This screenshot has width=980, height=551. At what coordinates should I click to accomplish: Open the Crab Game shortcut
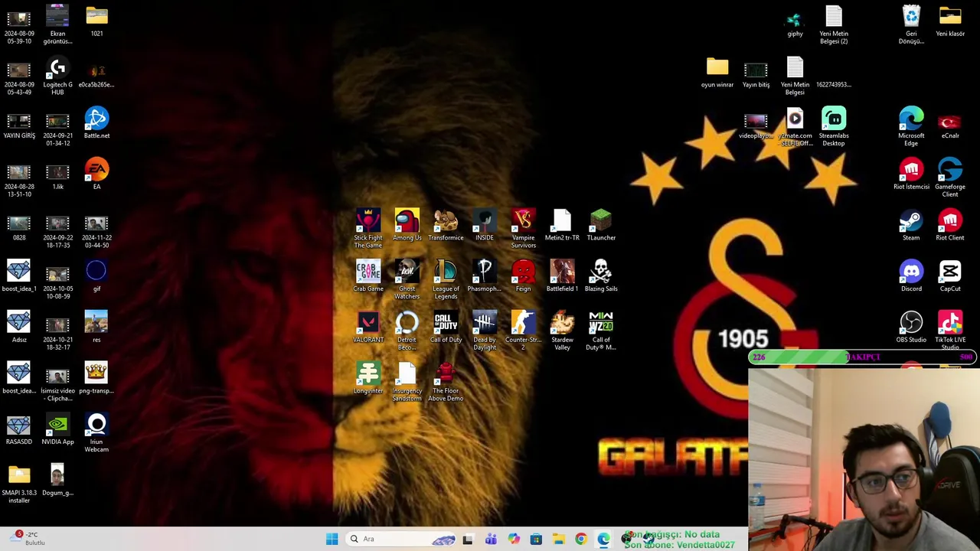pos(368,276)
